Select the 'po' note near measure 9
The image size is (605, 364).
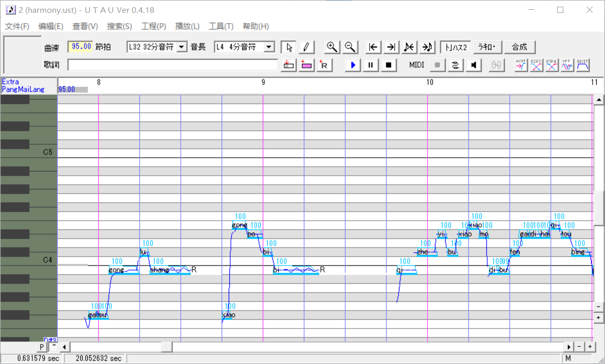pyautogui.click(x=254, y=234)
